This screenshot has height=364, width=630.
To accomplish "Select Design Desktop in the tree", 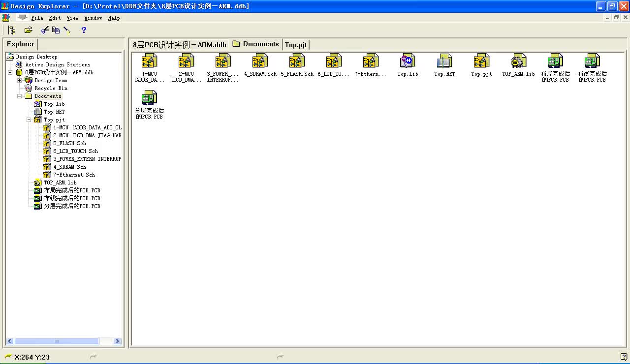I will (x=36, y=57).
